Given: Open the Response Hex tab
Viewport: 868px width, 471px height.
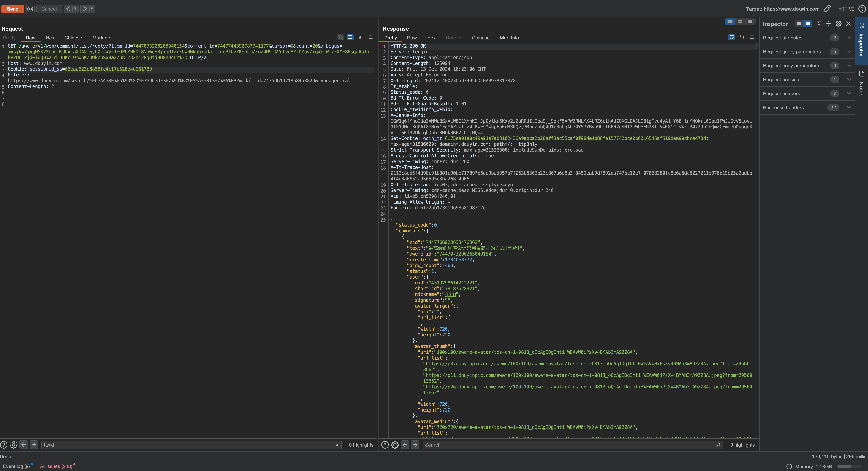Looking at the screenshot, I should pyautogui.click(x=431, y=38).
